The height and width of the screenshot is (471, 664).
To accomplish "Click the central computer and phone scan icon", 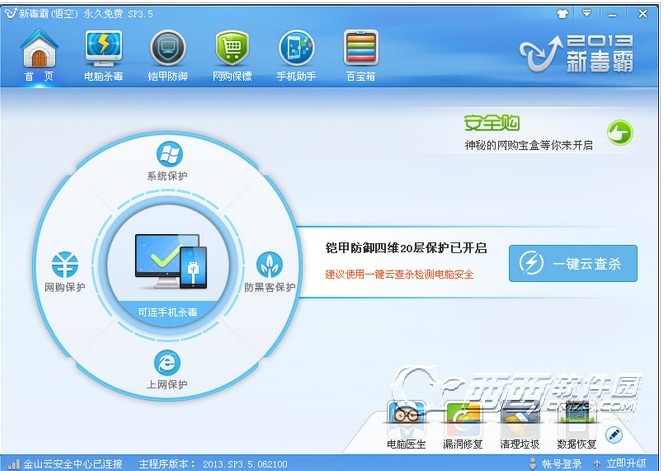I will 171,261.
